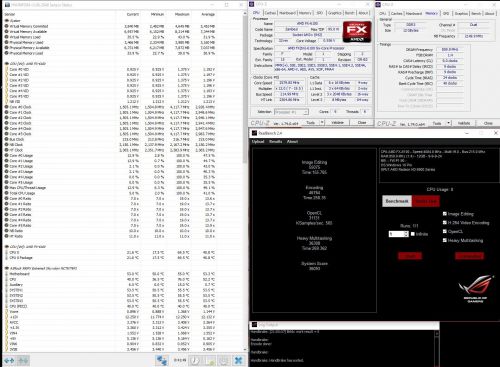Select the Virtual Memory Committed row
Screen dimensions: 500x367
pyautogui.click(x=110, y=26)
